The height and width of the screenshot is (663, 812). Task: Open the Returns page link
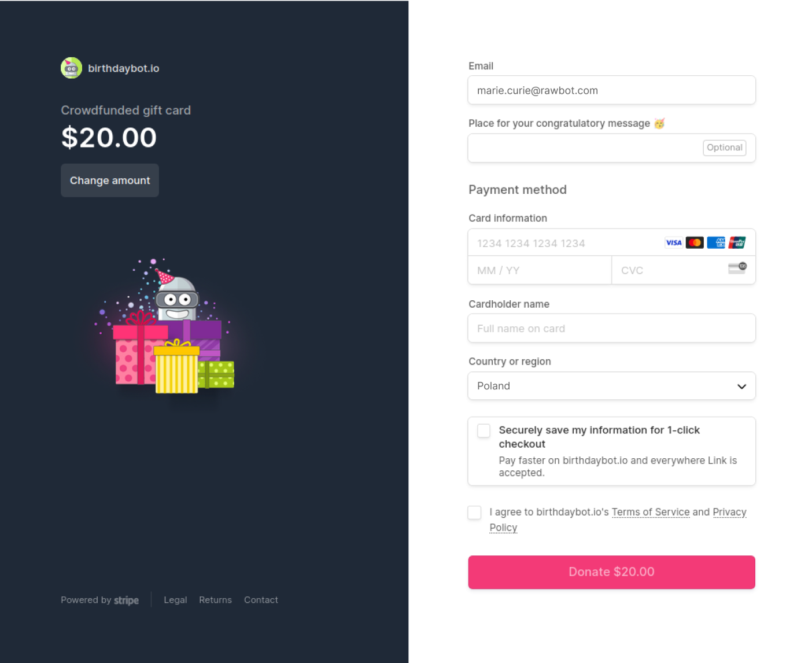click(215, 600)
